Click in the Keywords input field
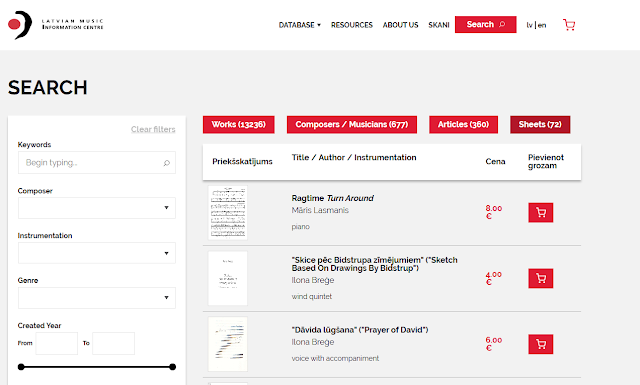This screenshot has height=385, width=640. (x=97, y=162)
